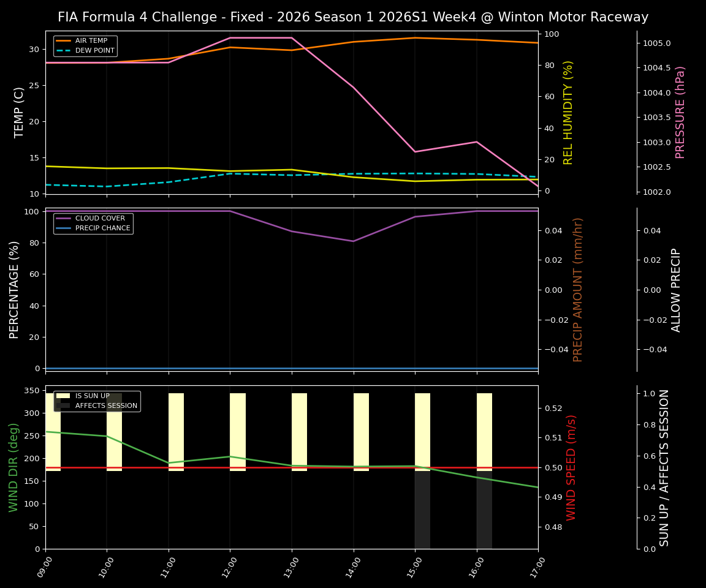Click the PRECIP CHANCE legend marker
Screen dimensions: 706x588
click(63, 227)
